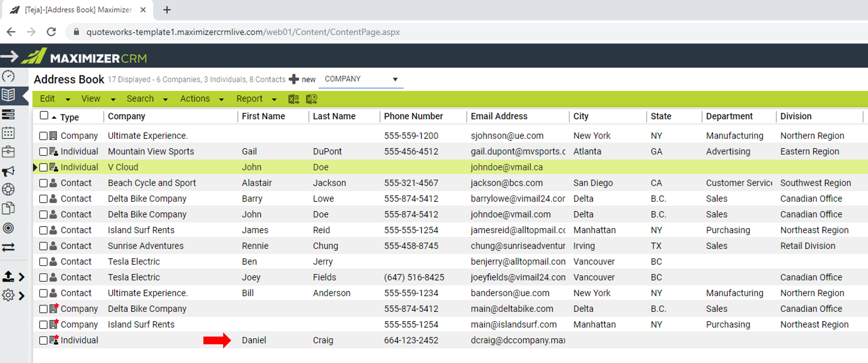The image size is (868, 363).
Task: Open the Search menu
Action: tap(147, 99)
